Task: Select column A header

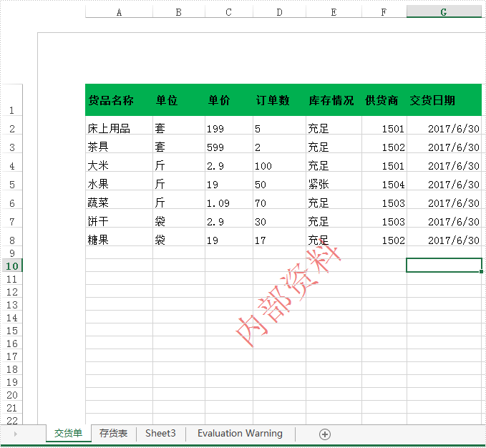Action: (x=119, y=12)
